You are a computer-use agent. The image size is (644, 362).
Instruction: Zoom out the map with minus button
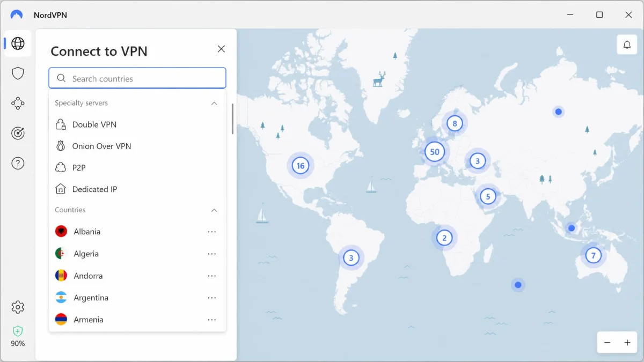point(607,342)
